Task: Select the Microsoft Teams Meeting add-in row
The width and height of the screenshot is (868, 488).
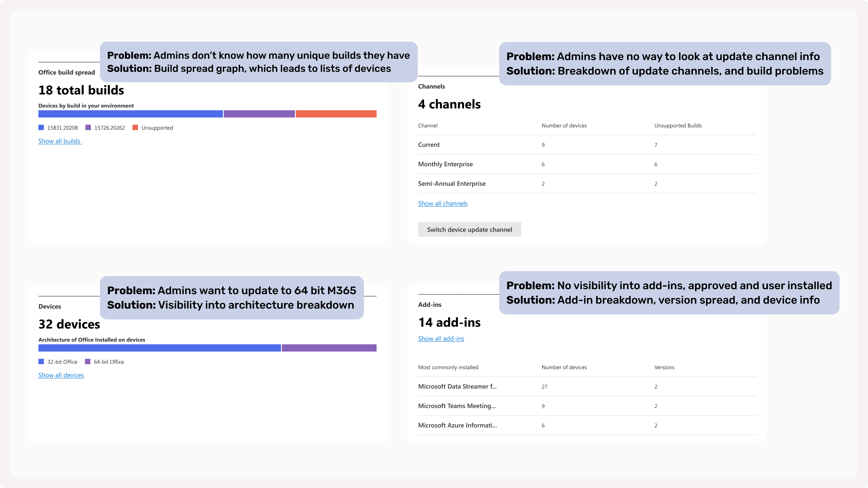Action: (x=457, y=406)
